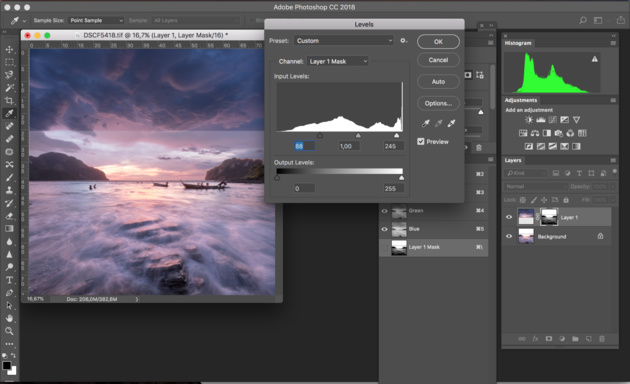The height and width of the screenshot is (384, 630).
Task: Select the Clone Stamp tool
Action: tap(9, 190)
